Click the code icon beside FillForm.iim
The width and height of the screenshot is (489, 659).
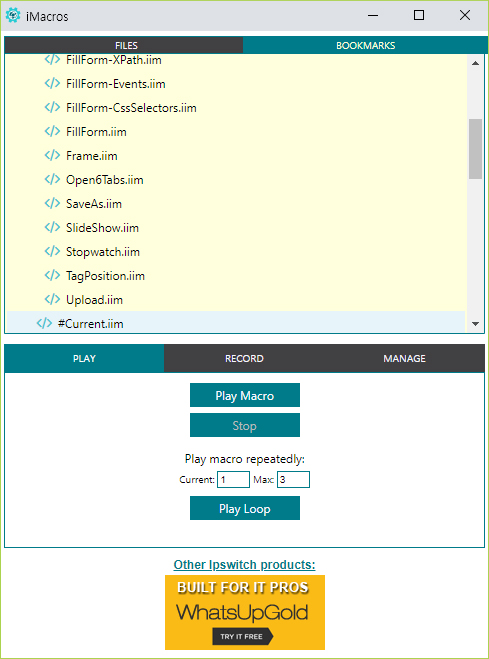(52, 132)
